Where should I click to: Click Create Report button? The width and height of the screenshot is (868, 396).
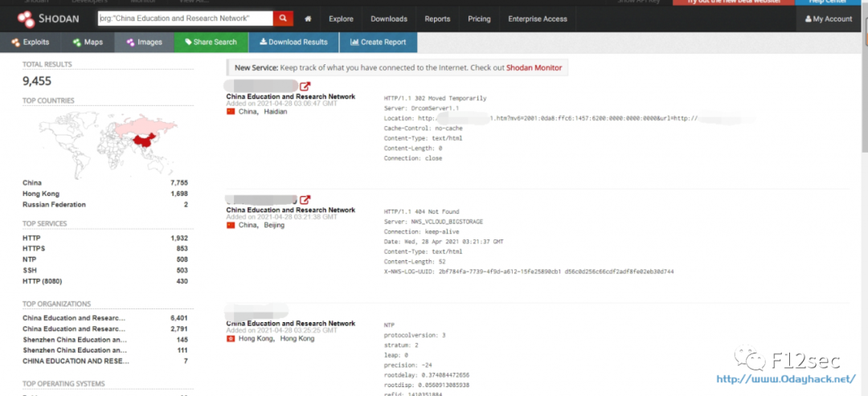pos(378,42)
